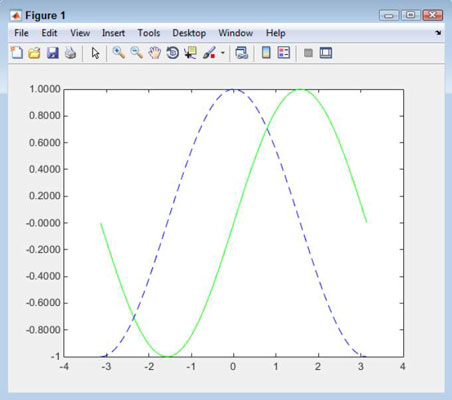Open the File menu
This screenshot has width=452, height=400.
click(21, 33)
